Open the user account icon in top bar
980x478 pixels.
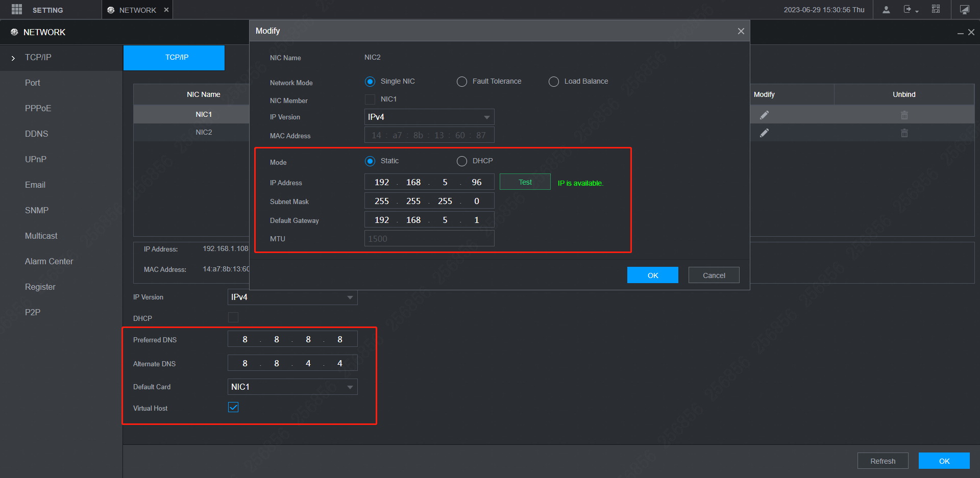(886, 10)
